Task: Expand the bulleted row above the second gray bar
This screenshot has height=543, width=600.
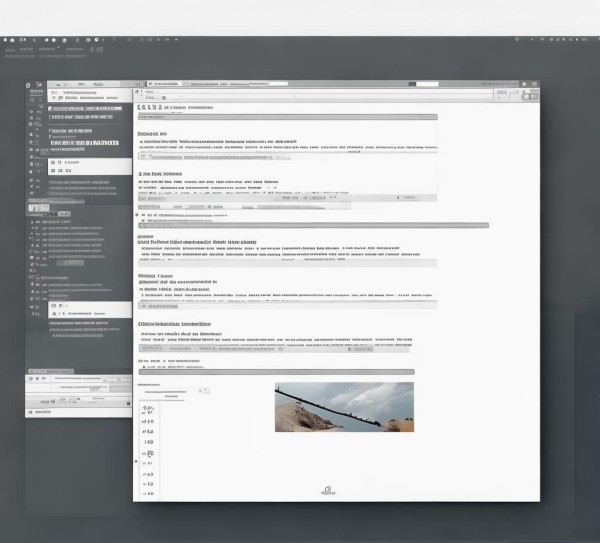Action: point(141,214)
